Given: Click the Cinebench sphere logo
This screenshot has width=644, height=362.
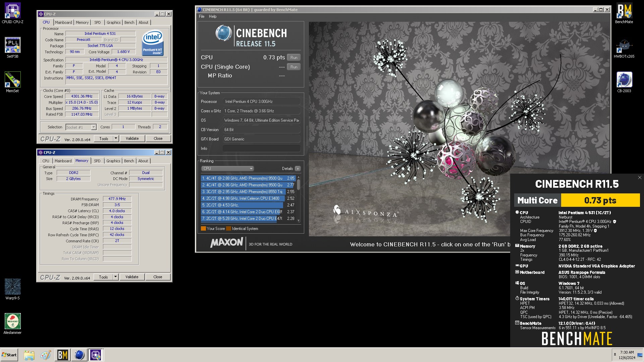Looking at the screenshot, I should pos(223,34).
